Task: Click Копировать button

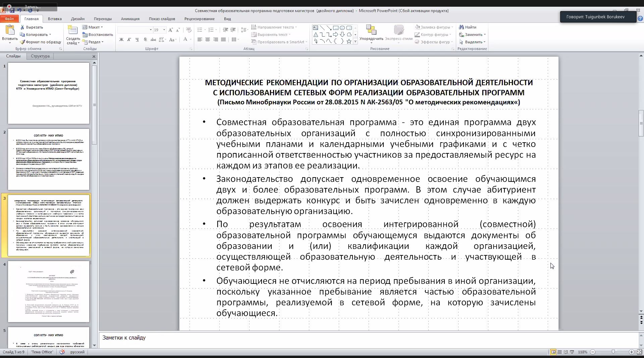Action: pos(36,35)
